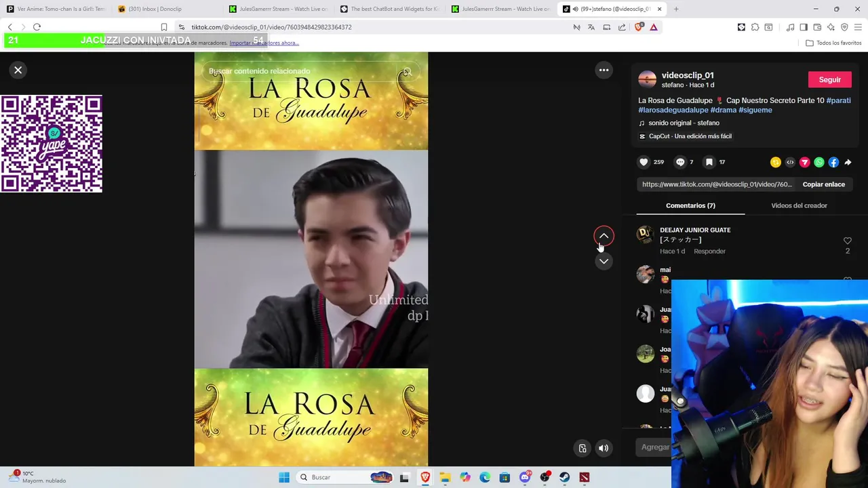Open Brave Shields lion icon
This screenshot has height=488, width=868.
(638, 27)
